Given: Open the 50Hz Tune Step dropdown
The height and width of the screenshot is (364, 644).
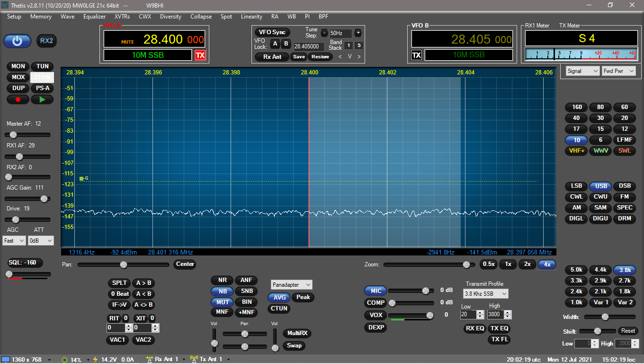Looking at the screenshot, I should pos(340,33).
